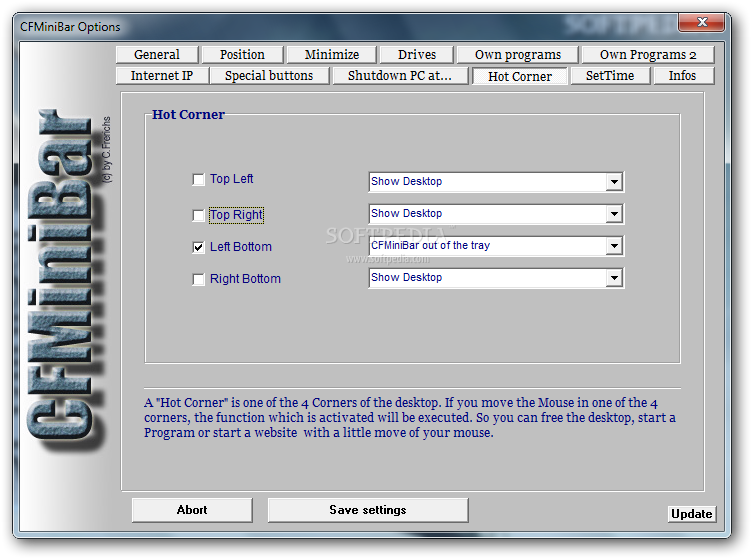Open the Own programs tab
The image size is (752, 559).
(x=517, y=55)
